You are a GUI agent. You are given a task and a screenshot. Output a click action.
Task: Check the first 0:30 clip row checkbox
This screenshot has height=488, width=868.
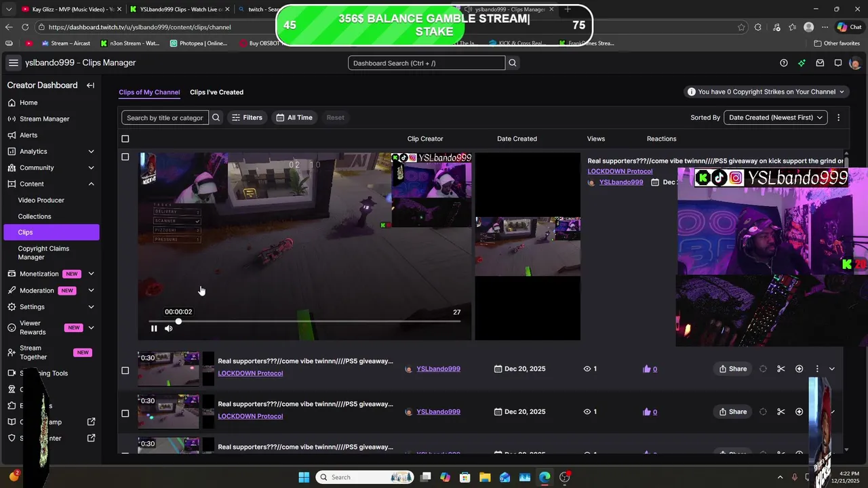[125, 371]
